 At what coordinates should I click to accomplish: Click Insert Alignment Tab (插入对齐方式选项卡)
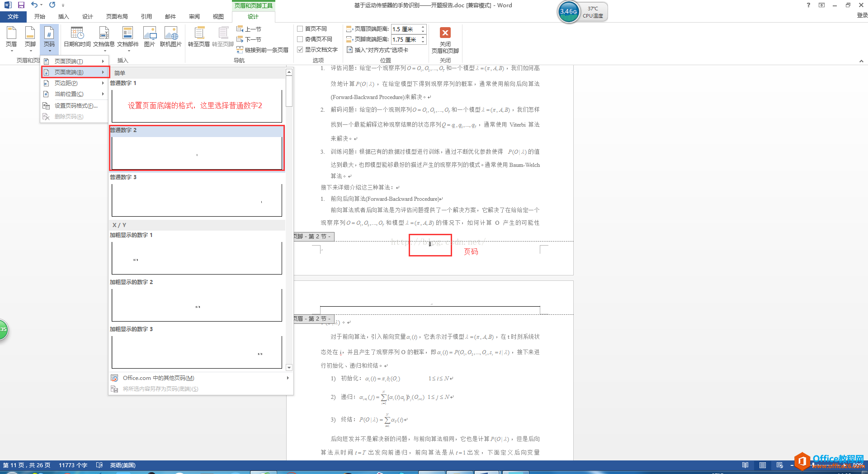click(377, 50)
